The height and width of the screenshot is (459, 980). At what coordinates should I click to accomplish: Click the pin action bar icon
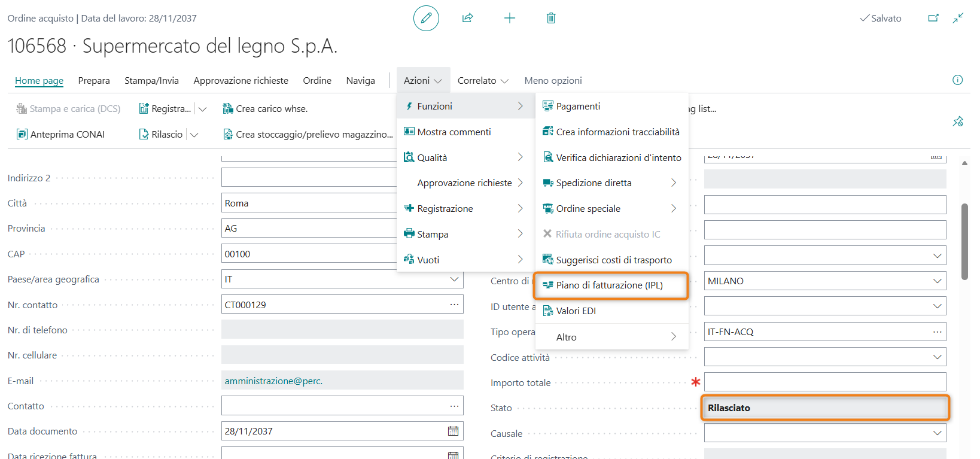pyautogui.click(x=958, y=122)
